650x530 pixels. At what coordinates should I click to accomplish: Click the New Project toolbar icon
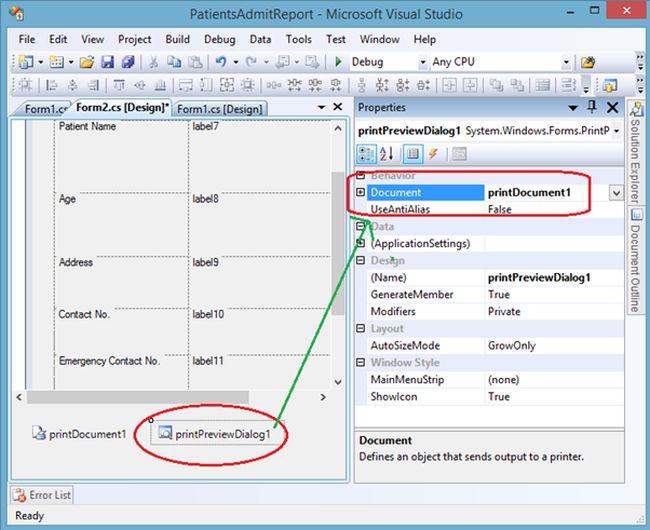(x=26, y=62)
